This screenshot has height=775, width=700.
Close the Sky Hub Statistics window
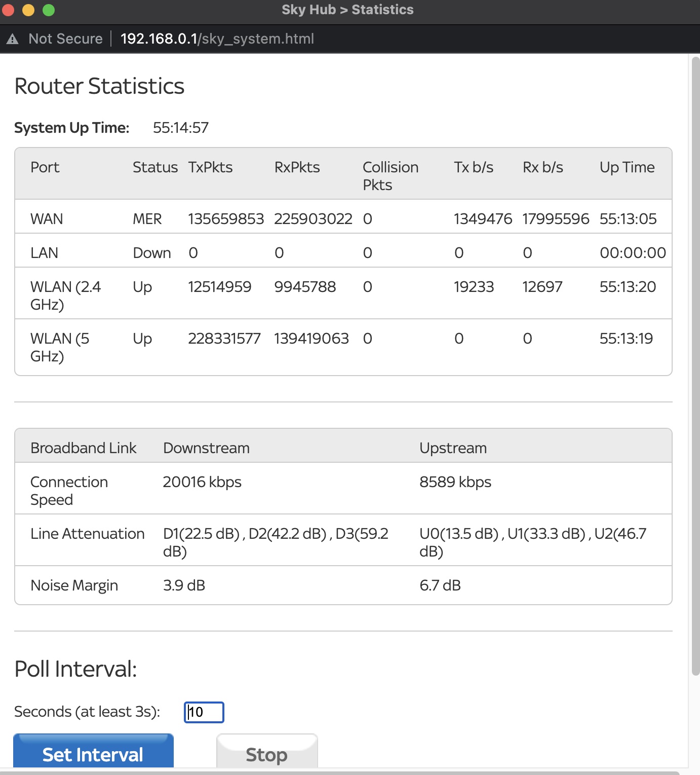[x=8, y=10]
